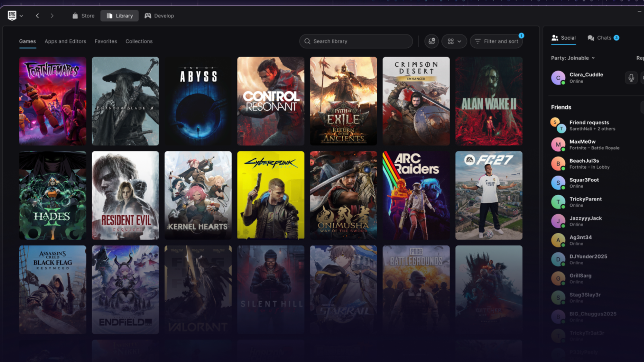Show the Collections tab
644x362 pixels.
point(139,41)
